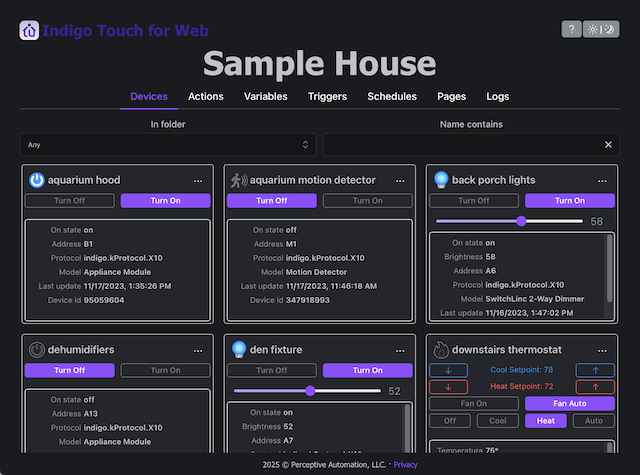Set thermostat mode to Auto
The width and height of the screenshot is (640, 475).
593,421
